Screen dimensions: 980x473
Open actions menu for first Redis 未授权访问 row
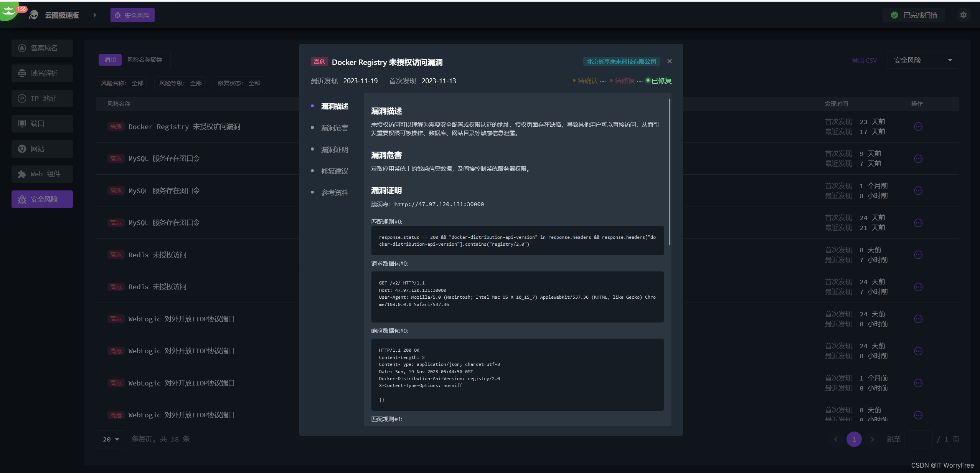point(918,255)
